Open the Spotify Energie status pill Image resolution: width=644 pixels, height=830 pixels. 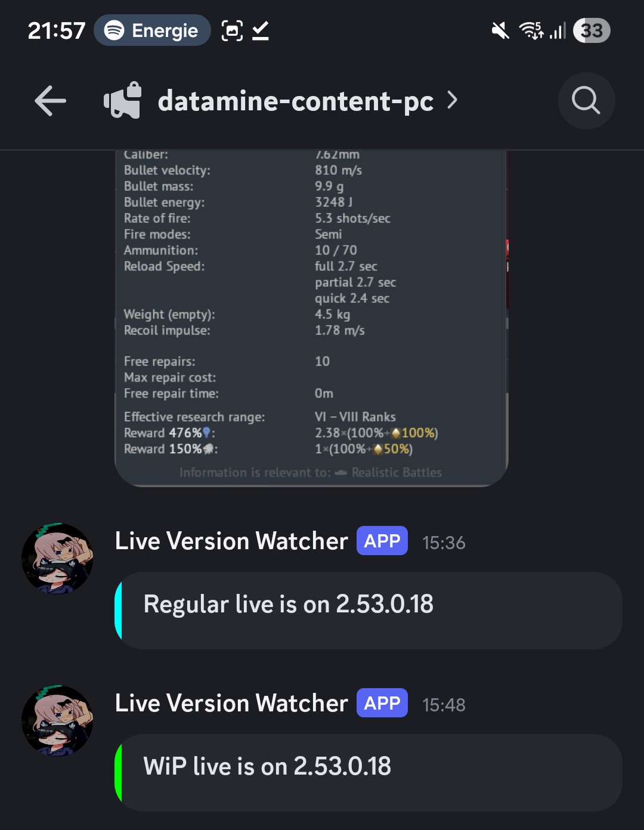pyautogui.click(x=152, y=30)
